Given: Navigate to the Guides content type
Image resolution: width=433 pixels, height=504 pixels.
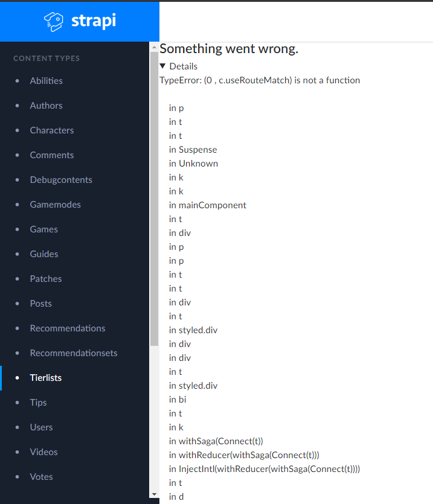Looking at the screenshot, I should [x=45, y=254].
